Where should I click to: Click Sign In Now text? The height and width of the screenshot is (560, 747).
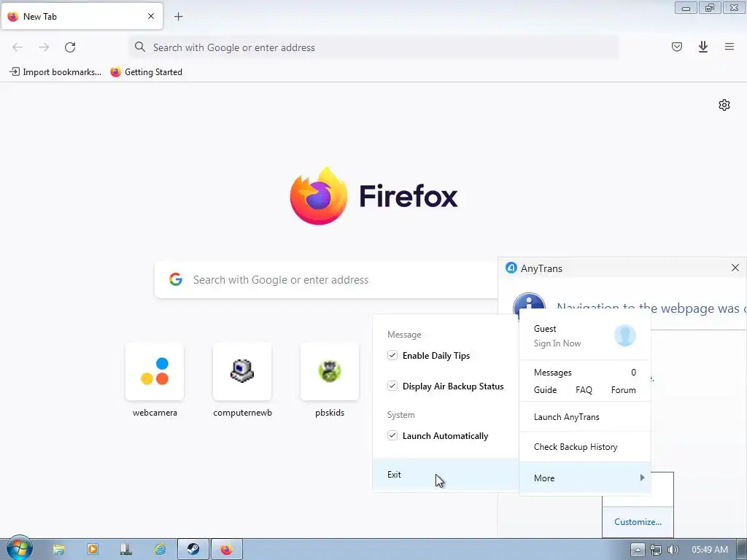[x=557, y=343]
